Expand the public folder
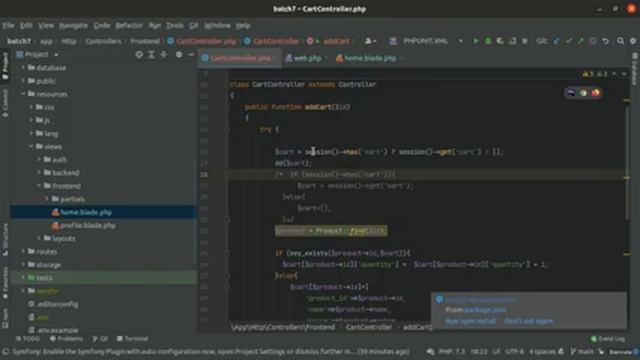 pos(23,81)
